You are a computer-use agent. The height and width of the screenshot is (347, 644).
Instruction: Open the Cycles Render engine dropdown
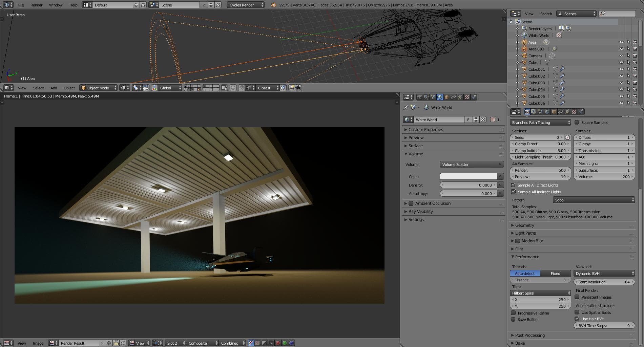click(246, 5)
